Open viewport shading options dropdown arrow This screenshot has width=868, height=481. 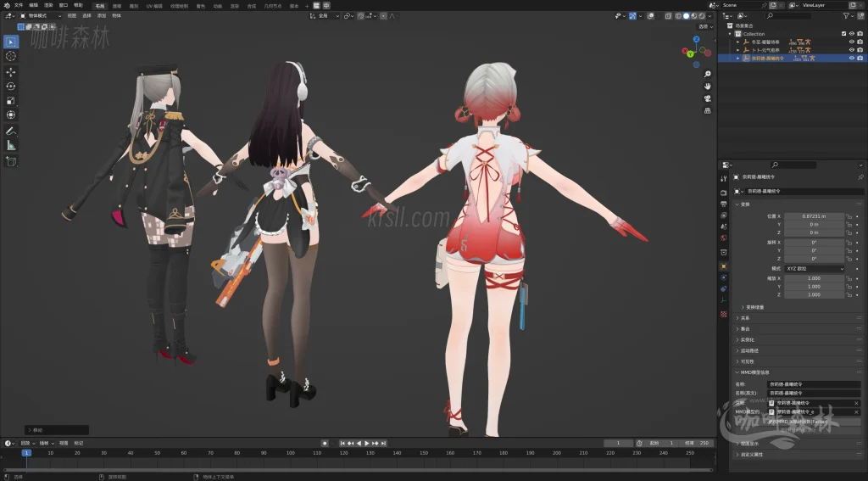click(x=709, y=16)
